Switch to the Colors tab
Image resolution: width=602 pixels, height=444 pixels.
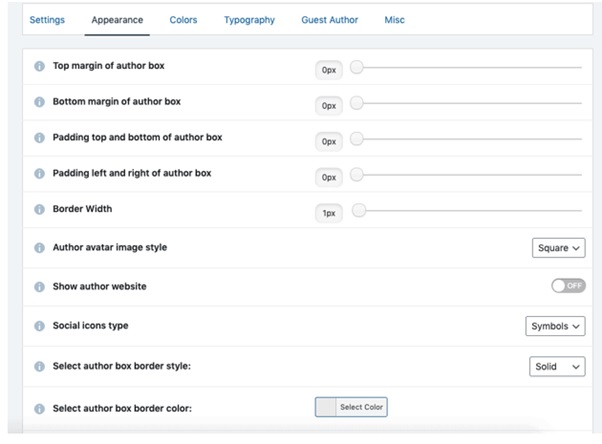click(x=184, y=20)
